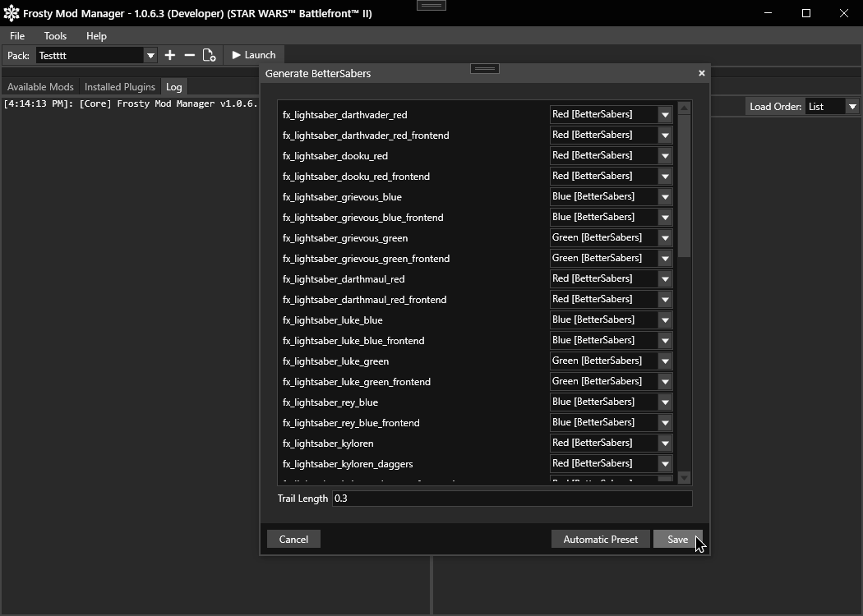Screen dimensions: 863x616
Task: Switch to Installed Plugins tab
Action: [x=120, y=87]
